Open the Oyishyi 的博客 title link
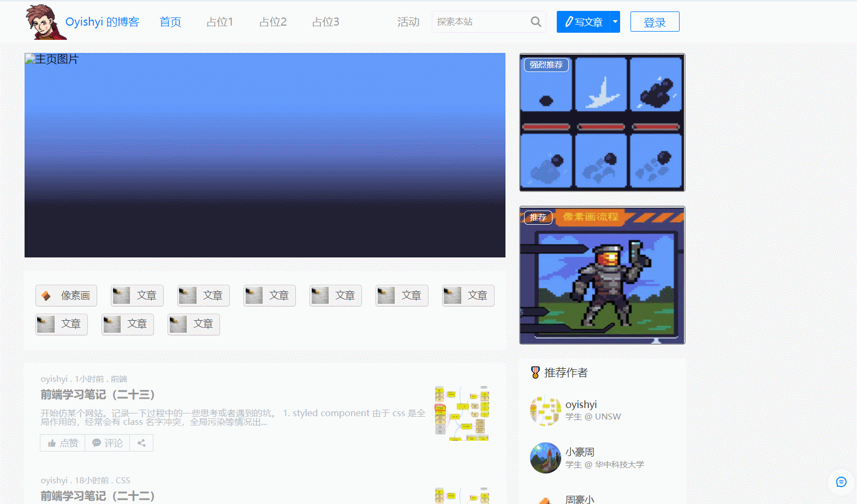 point(102,22)
